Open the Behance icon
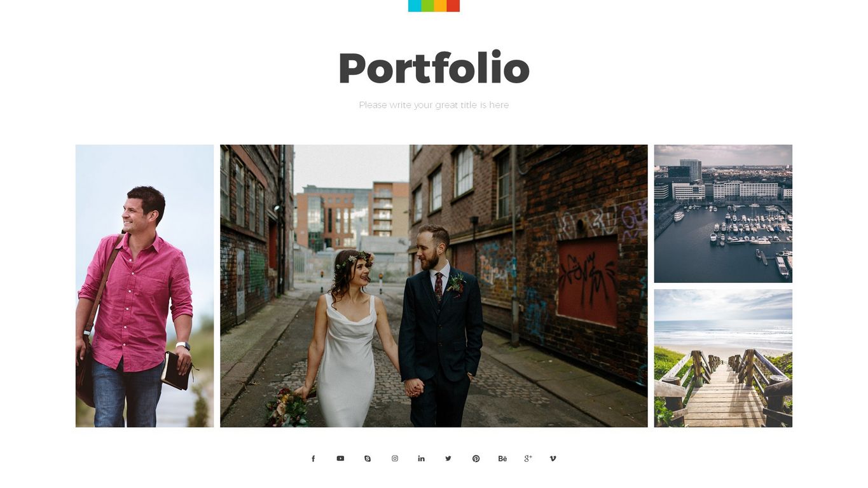This screenshot has height=488, width=868. [x=502, y=459]
